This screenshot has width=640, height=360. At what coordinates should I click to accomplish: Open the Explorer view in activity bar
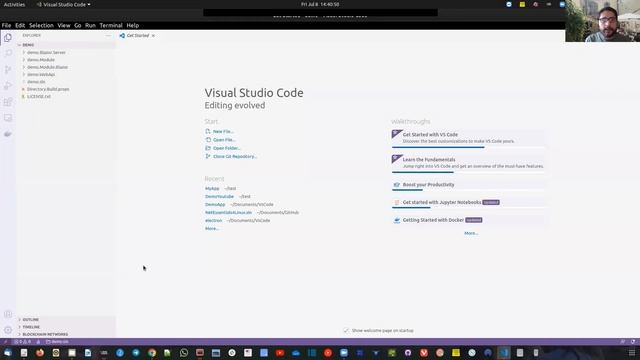(x=8, y=38)
